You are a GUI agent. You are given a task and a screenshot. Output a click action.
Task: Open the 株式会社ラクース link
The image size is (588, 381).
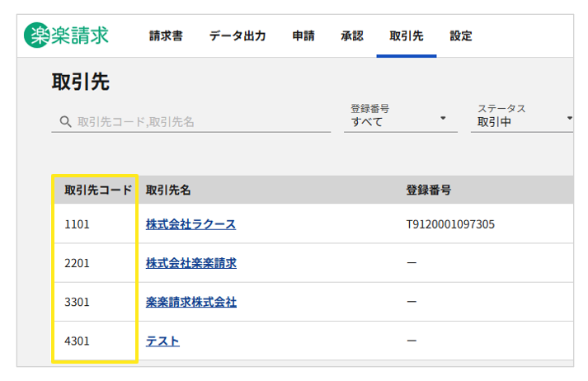tap(191, 224)
